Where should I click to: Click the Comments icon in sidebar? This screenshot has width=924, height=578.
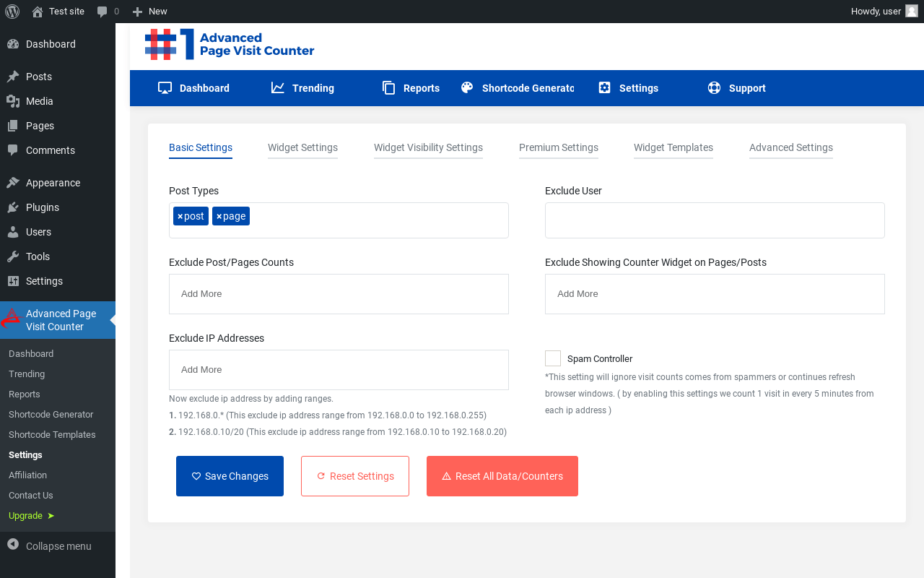[13, 150]
